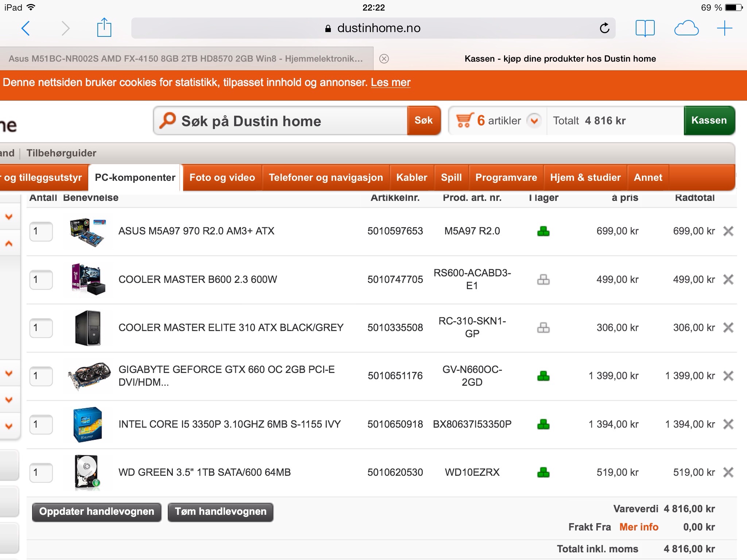Open the Mer info shipping link

pos(639,527)
